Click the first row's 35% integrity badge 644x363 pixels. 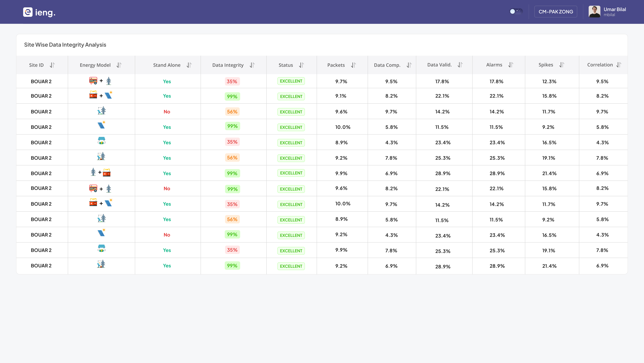pos(232,82)
